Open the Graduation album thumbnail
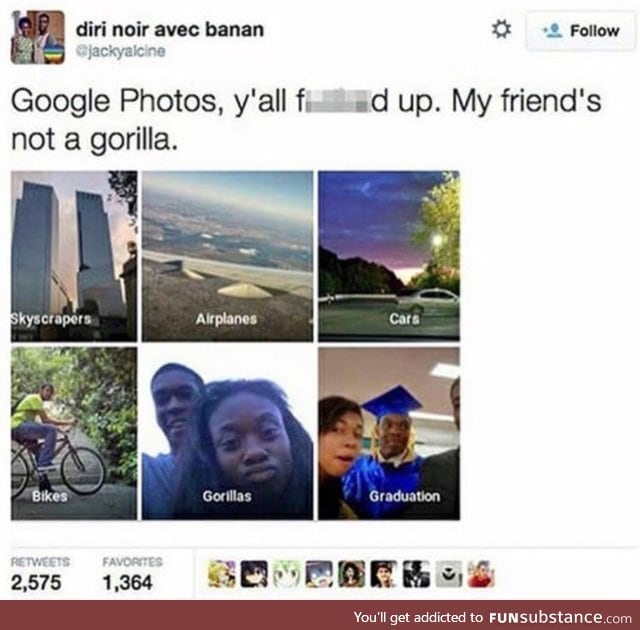This screenshot has width=640, height=630. click(x=389, y=433)
